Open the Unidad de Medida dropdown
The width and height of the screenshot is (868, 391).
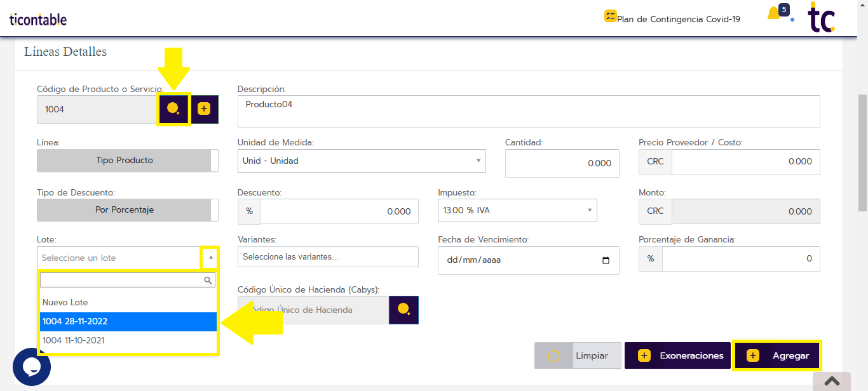point(362,161)
